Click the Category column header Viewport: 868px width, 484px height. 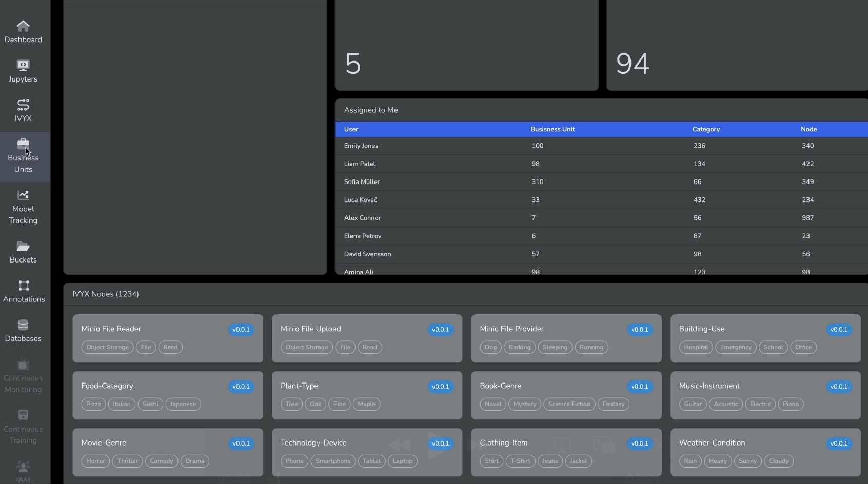coord(706,129)
